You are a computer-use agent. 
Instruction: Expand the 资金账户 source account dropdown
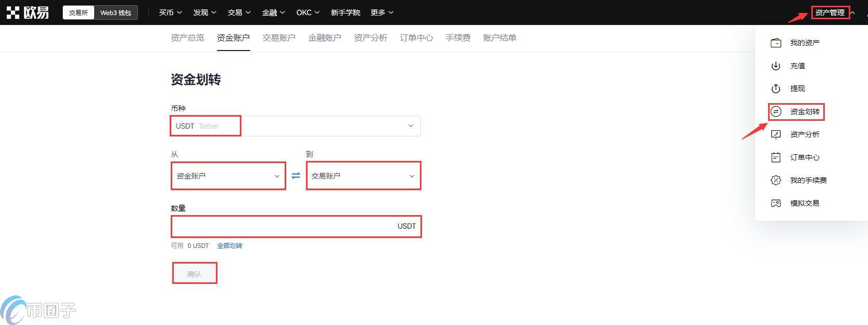tap(228, 176)
